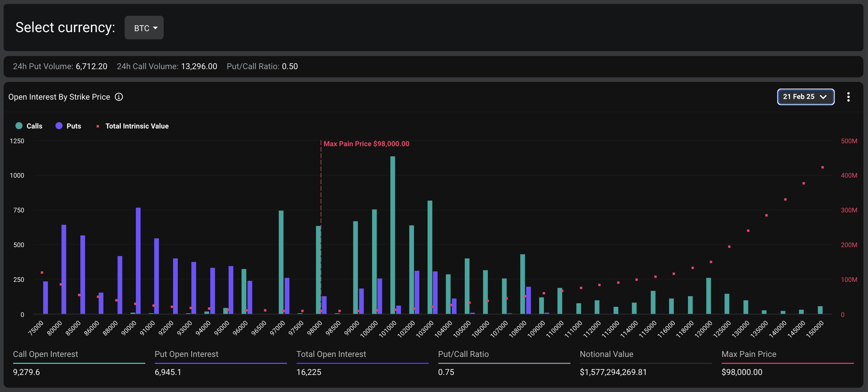Click the teal Calls legend circle

pos(19,126)
